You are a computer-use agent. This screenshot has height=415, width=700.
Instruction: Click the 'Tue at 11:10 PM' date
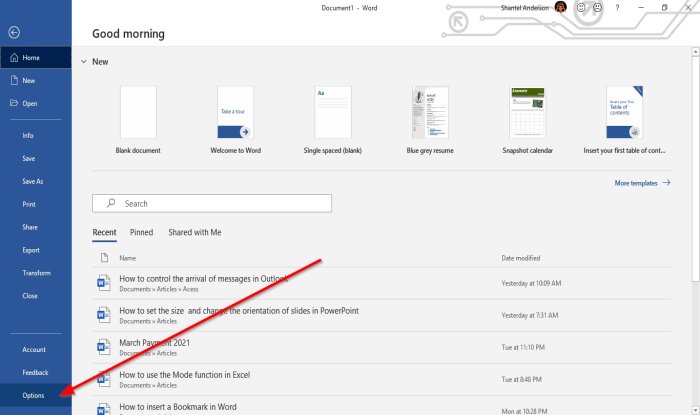(523, 347)
